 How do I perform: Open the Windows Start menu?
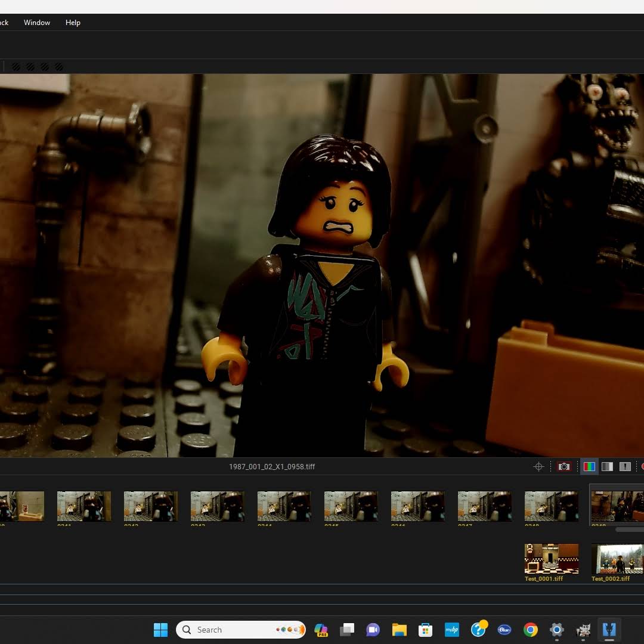click(160, 630)
